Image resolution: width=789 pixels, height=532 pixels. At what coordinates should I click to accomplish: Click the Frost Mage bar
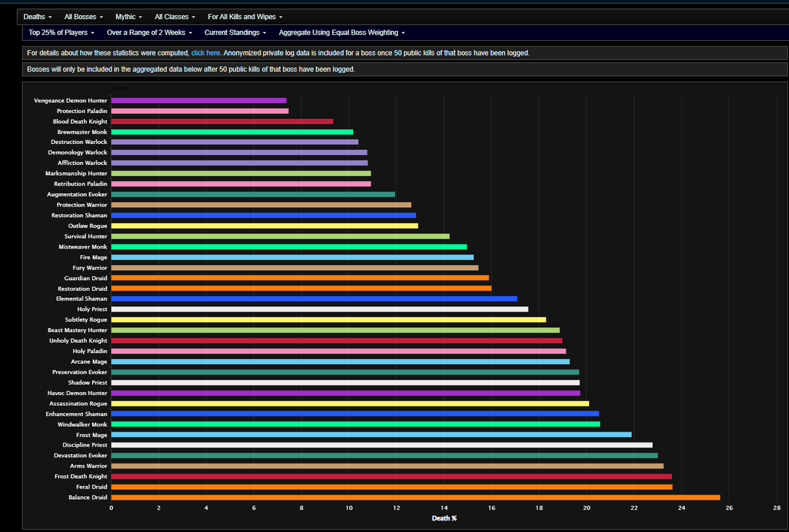coord(371,435)
